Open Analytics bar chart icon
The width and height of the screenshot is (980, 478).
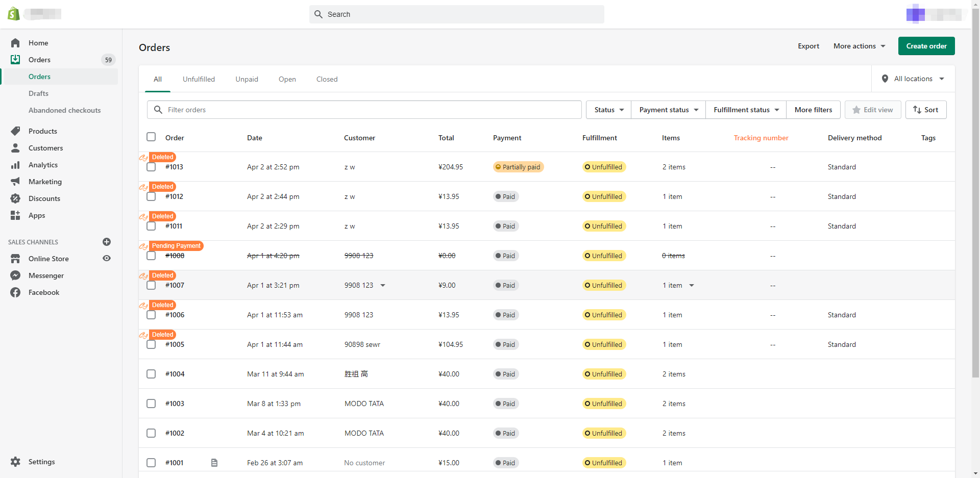click(x=15, y=165)
